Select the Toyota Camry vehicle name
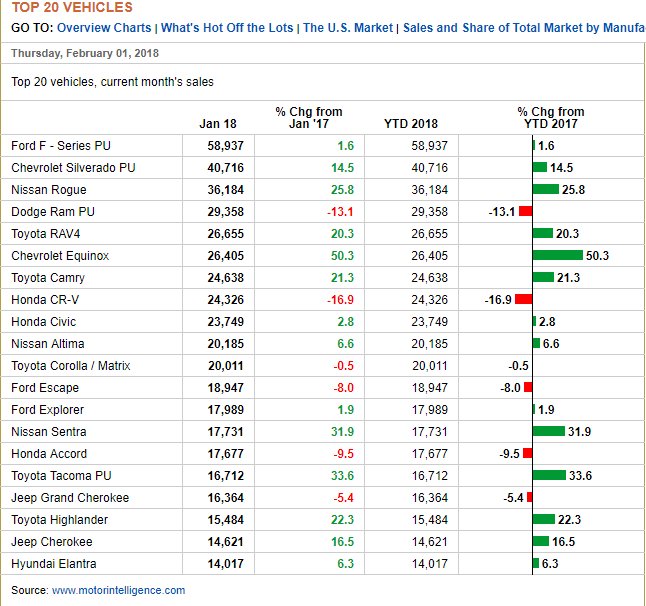The width and height of the screenshot is (646, 606). (x=48, y=278)
